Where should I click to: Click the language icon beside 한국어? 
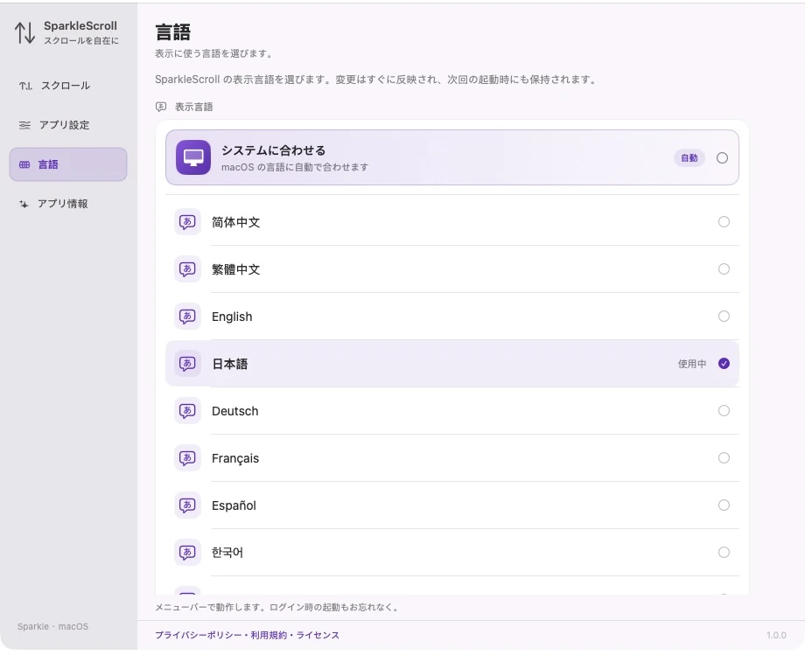pos(187,553)
